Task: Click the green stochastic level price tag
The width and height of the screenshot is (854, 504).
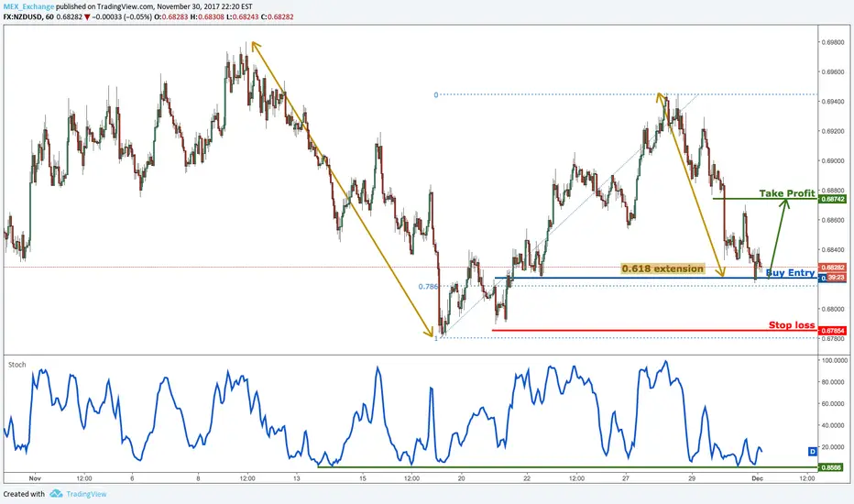Action: (x=831, y=467)
